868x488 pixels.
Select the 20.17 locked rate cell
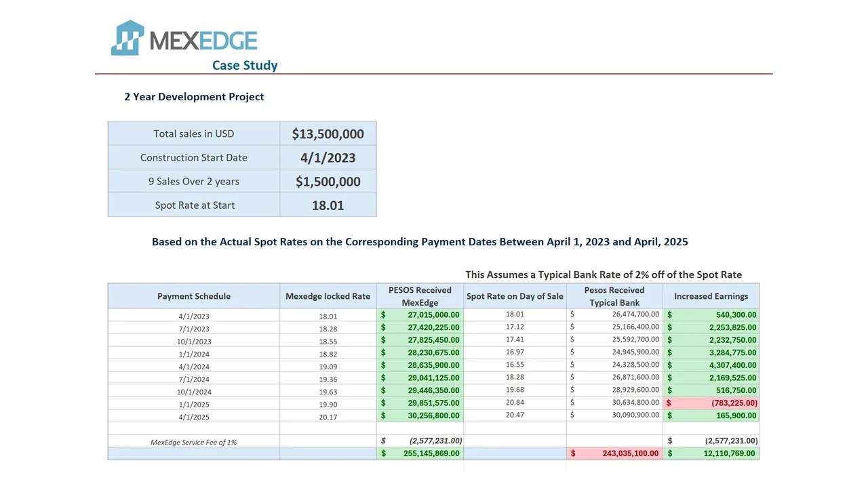[328, 417]
